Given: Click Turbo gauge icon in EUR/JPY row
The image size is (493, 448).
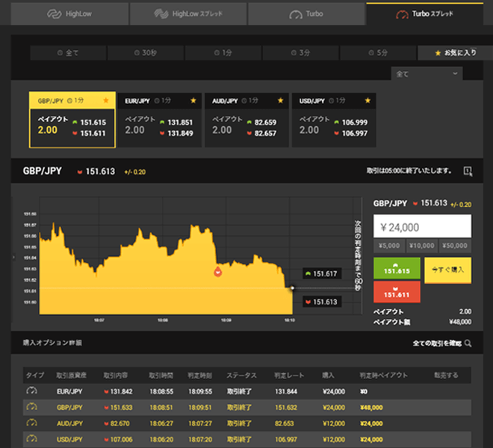Looking at the screenshot, I should pyautogui.click(x=32, y=391).
